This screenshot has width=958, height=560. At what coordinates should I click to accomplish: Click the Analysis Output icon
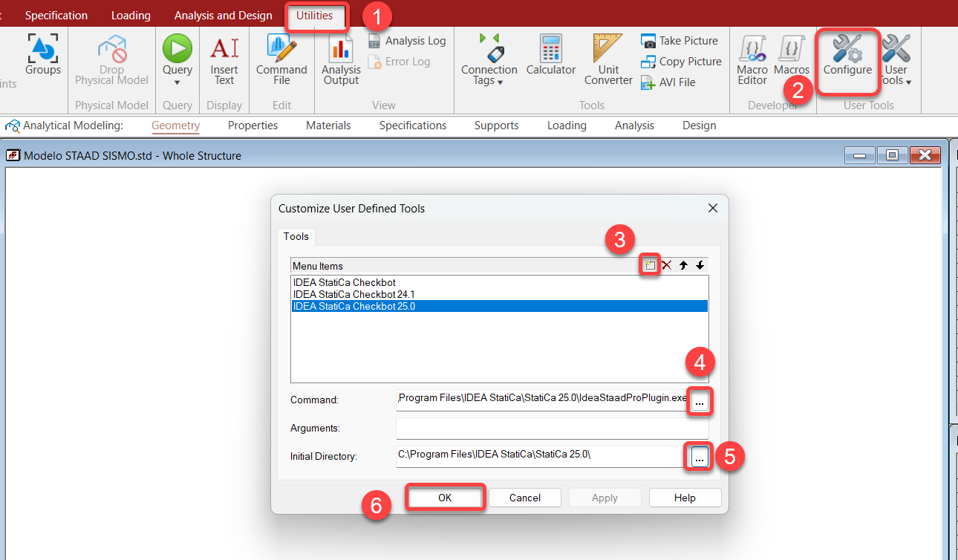pos(341,59)
